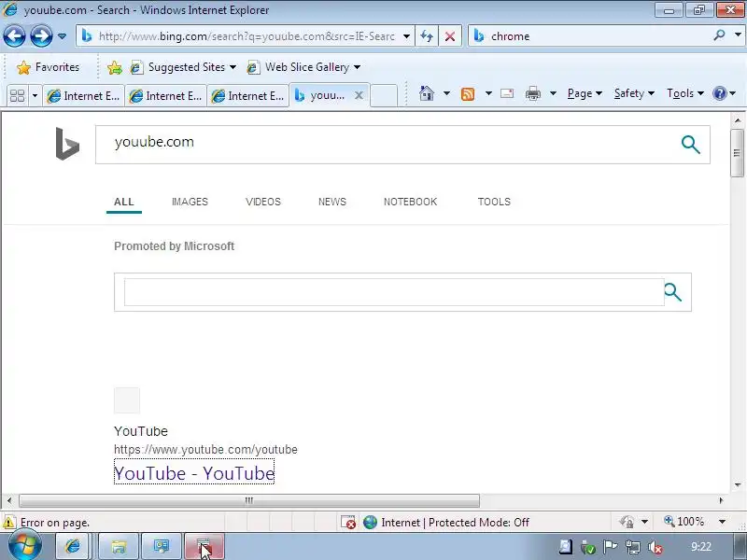Open the recent pages dropdown arrow
This screenshot has width=747, height=560.
point(62,36)
